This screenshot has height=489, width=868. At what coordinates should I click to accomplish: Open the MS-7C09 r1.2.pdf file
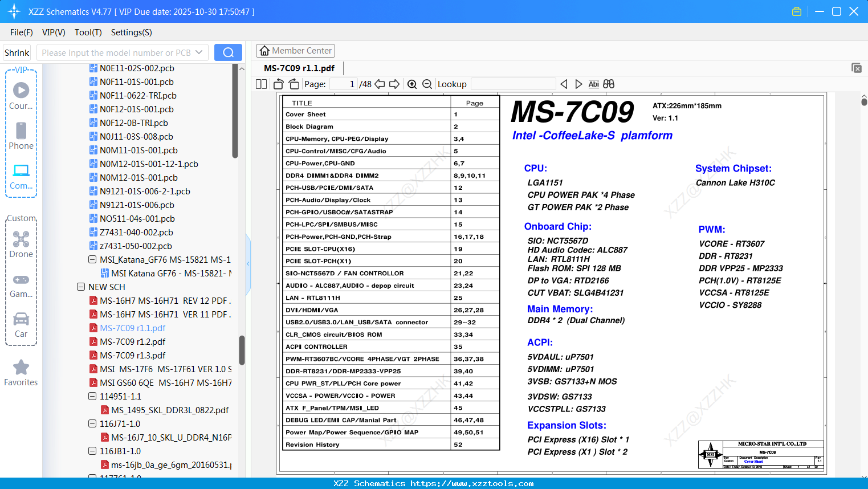pyautogui.click(x=132, y=342)
